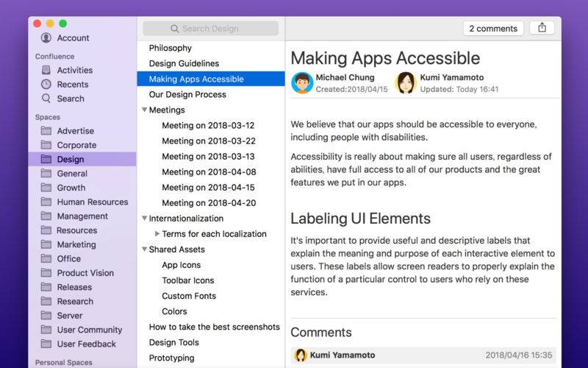Click the Search magnifier icon in the sidebar

coord(46,99)
